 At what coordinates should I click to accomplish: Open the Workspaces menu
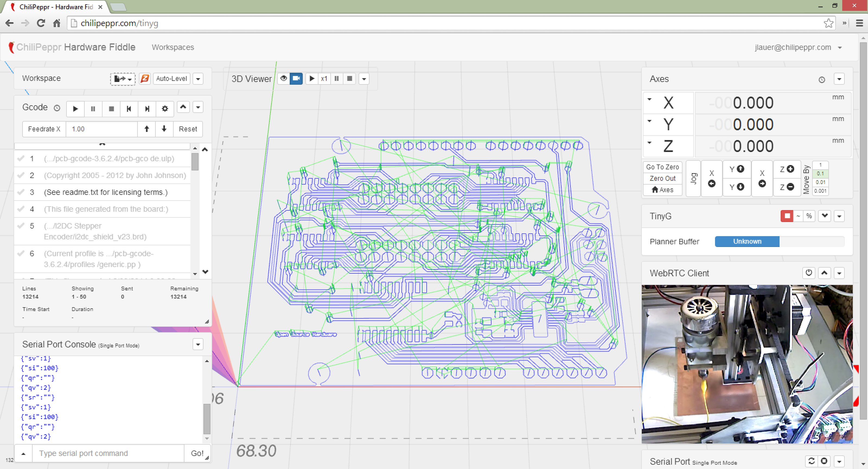tap(173, 47)
